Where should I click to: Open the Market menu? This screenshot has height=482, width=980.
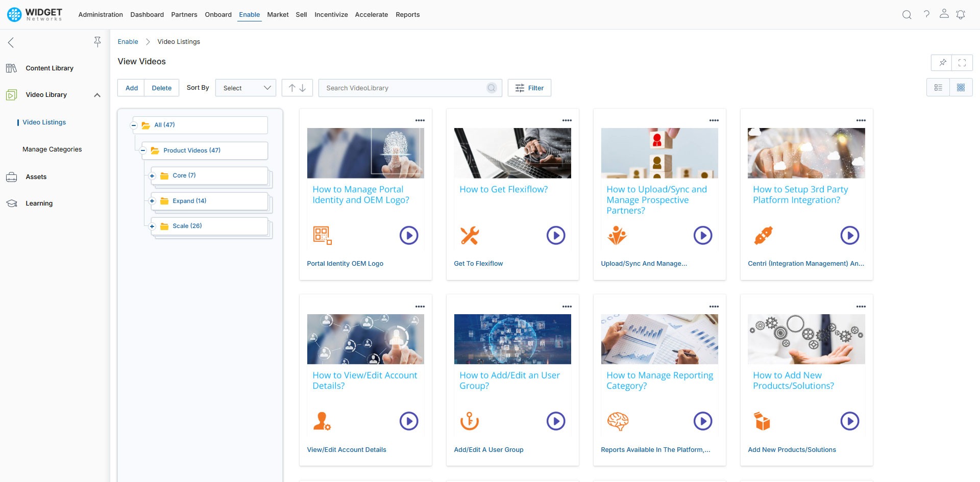(x=278, y=15)
